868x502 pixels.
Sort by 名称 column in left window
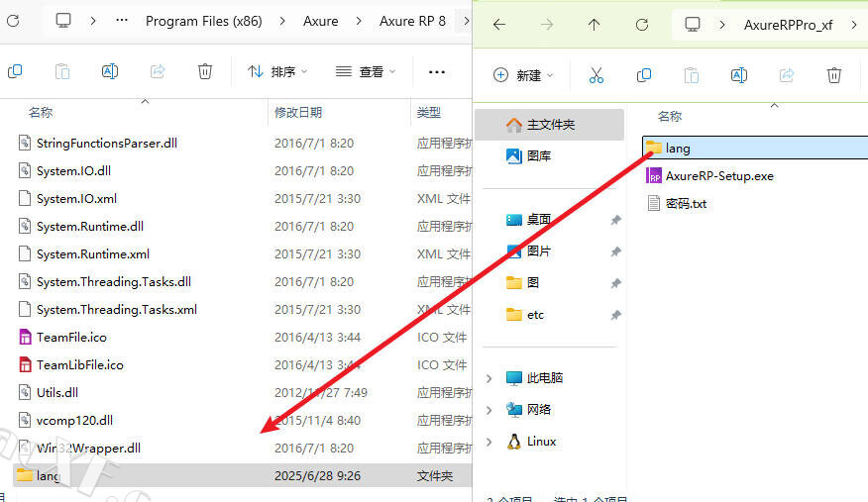pyautogui.click(x=41, y=112)
